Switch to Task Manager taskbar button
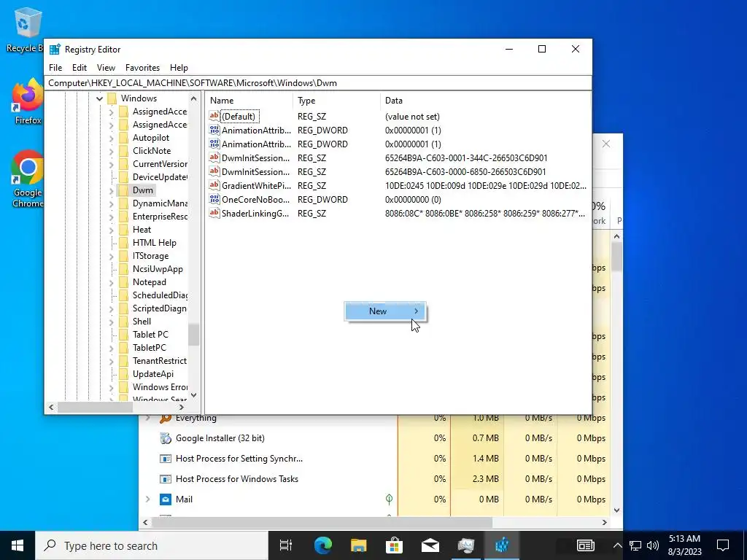Image resolution: width=747 pixels, height=560 pixels. click(466, 545)
